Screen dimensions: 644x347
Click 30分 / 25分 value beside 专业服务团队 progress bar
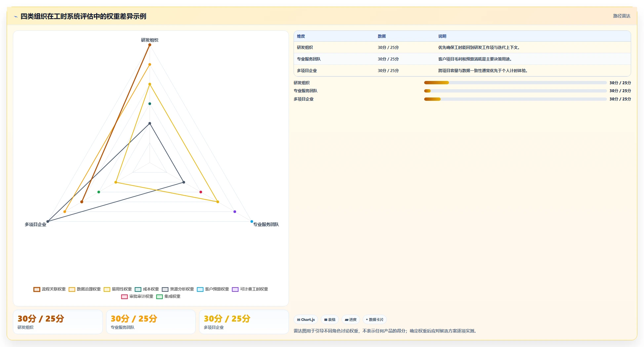(x=620, y=91)
